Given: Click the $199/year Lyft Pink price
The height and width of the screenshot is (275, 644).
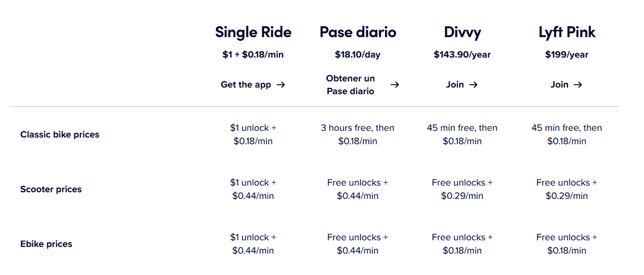Looking at the screenshot, I should (567, 55).
